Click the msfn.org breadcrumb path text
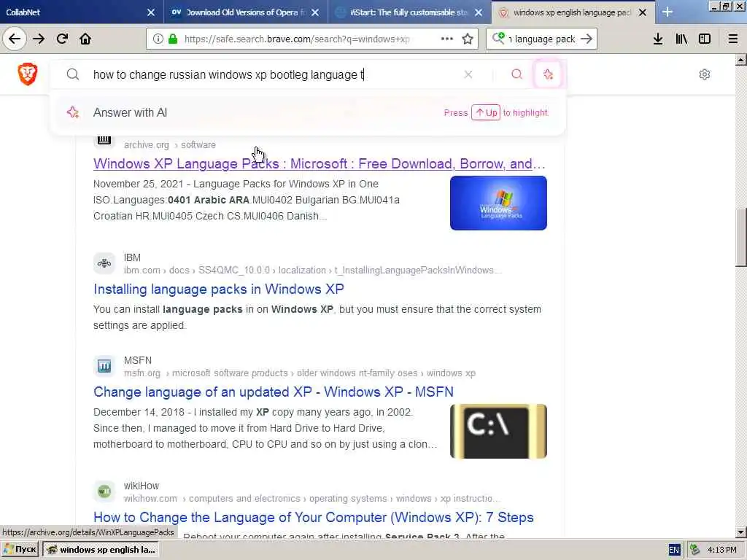This screenshot has width=747, height=560. click(300, 373)
